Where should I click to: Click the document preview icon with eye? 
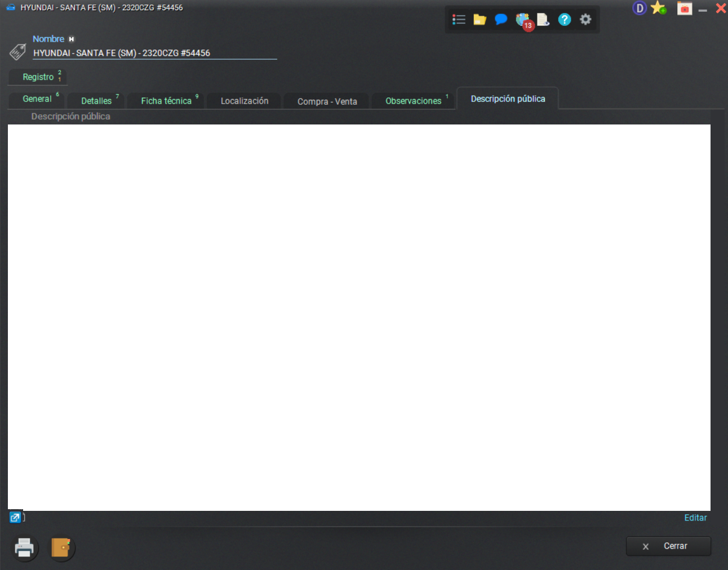[x=543, y=19]
